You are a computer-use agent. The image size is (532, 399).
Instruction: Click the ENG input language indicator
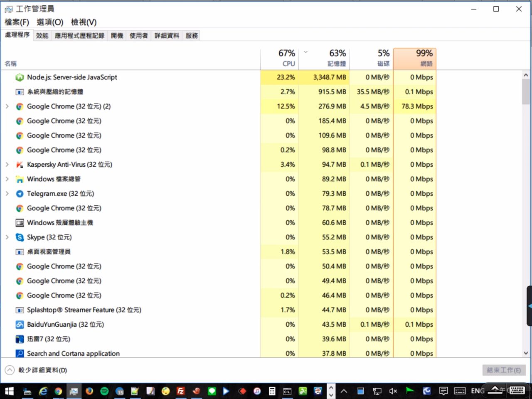coord(478,391)
